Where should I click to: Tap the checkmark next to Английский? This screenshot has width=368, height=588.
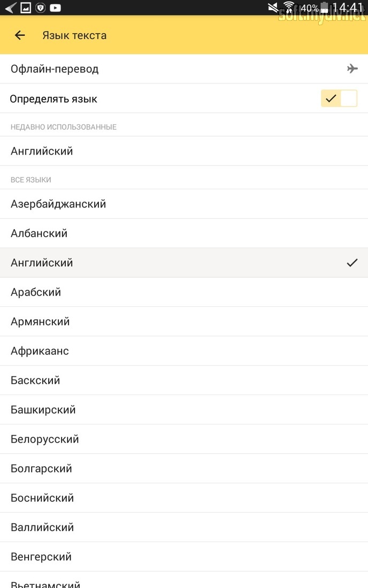(x=352, y=262)
